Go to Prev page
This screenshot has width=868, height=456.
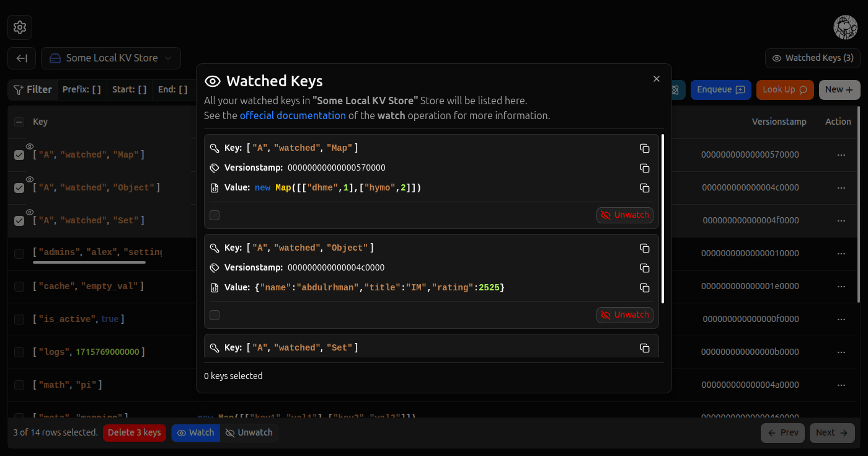tap(782, 433)
